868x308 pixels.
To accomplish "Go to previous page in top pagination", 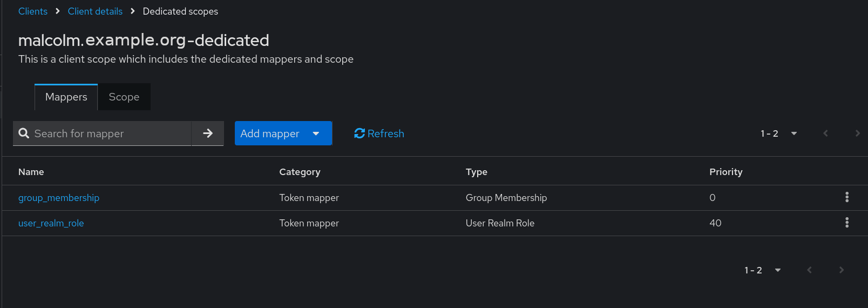I will (x=825, y=133).
